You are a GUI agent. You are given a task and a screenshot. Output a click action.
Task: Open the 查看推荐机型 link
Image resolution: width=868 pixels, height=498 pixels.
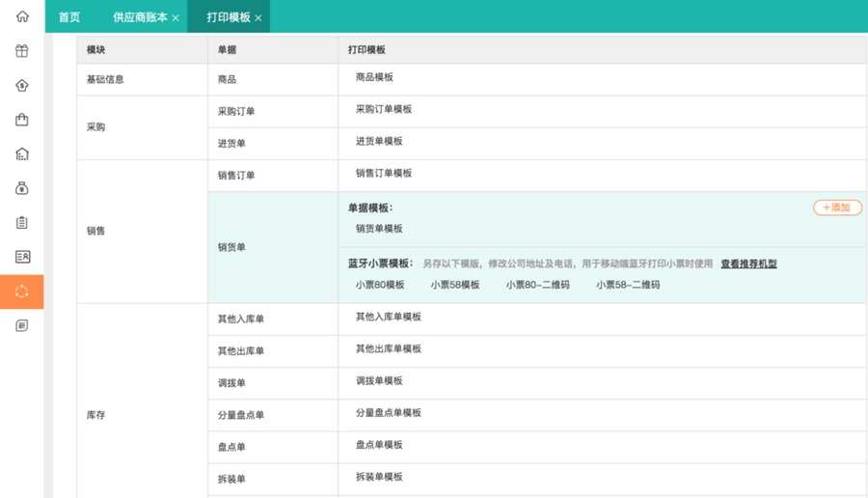point(748,263)
